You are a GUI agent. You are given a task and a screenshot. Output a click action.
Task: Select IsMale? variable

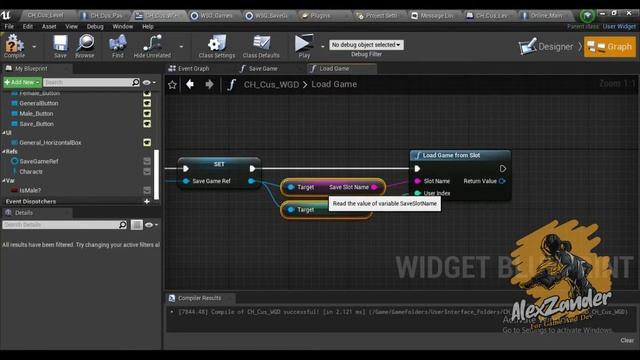click(30, 190)
